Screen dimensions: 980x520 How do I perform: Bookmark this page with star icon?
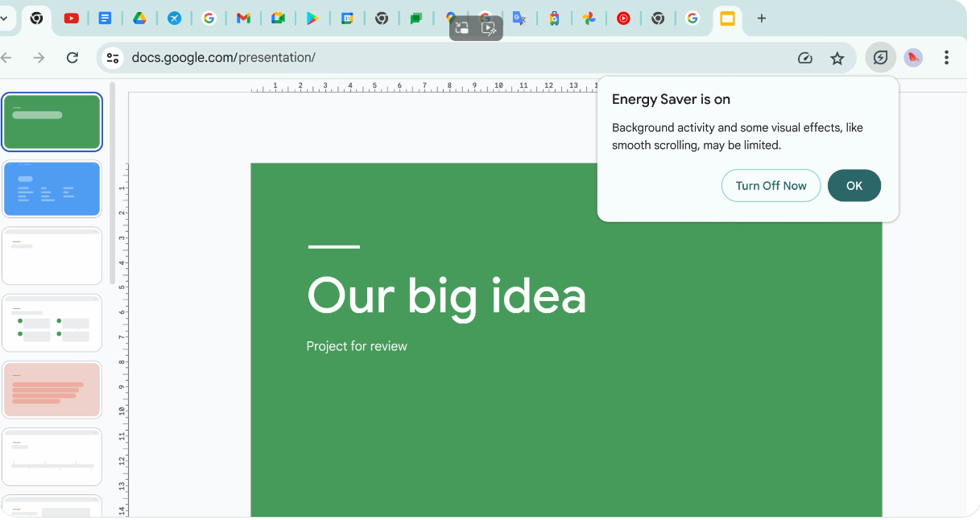(x=837, y=58)
